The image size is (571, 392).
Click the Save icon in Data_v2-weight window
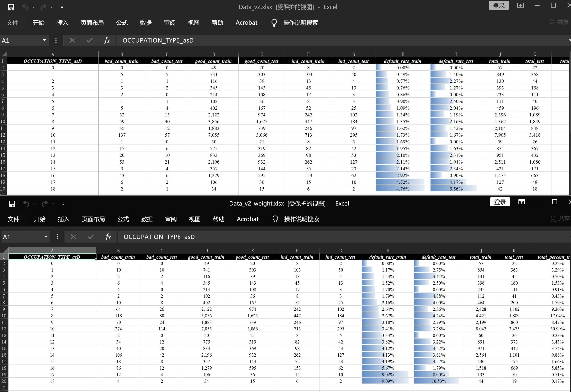tap(12, 204)
